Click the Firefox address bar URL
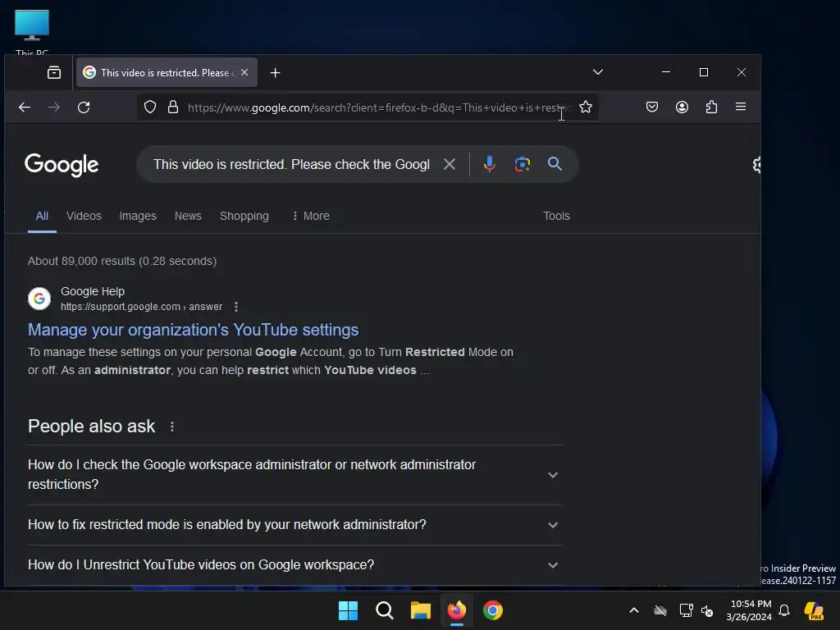The width and height of the screenshot is (840, 630). [x=378, y=107]
